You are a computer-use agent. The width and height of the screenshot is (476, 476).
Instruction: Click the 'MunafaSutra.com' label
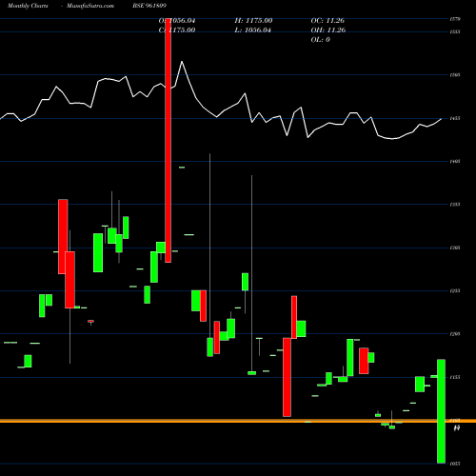point(90,6)
